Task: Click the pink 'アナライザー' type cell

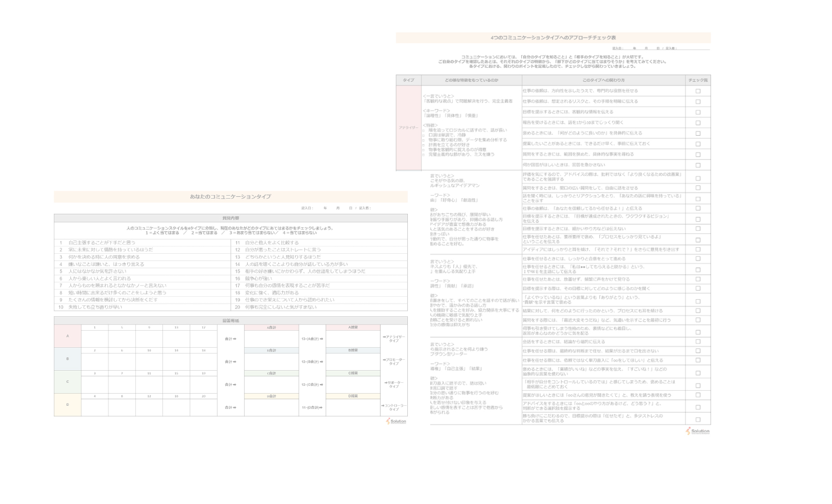Action: click(408, 128)
